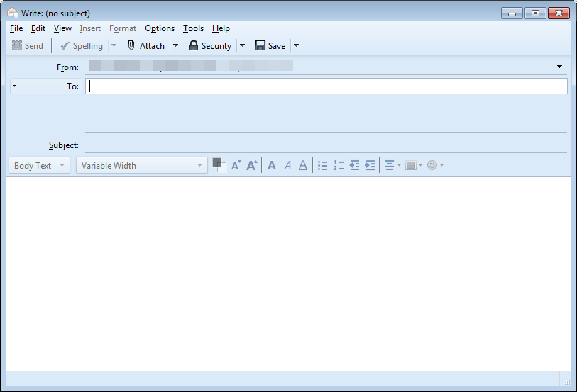Click the outdent text icon
Image resolution: width=577 pixels, height=392 pixels.
coord(354,166)
